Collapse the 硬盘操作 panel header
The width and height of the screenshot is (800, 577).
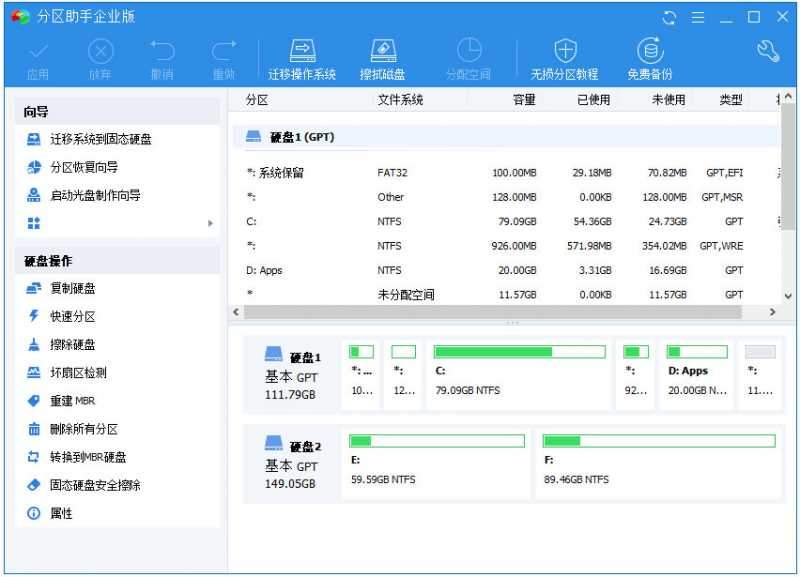[x=48, y=260]
